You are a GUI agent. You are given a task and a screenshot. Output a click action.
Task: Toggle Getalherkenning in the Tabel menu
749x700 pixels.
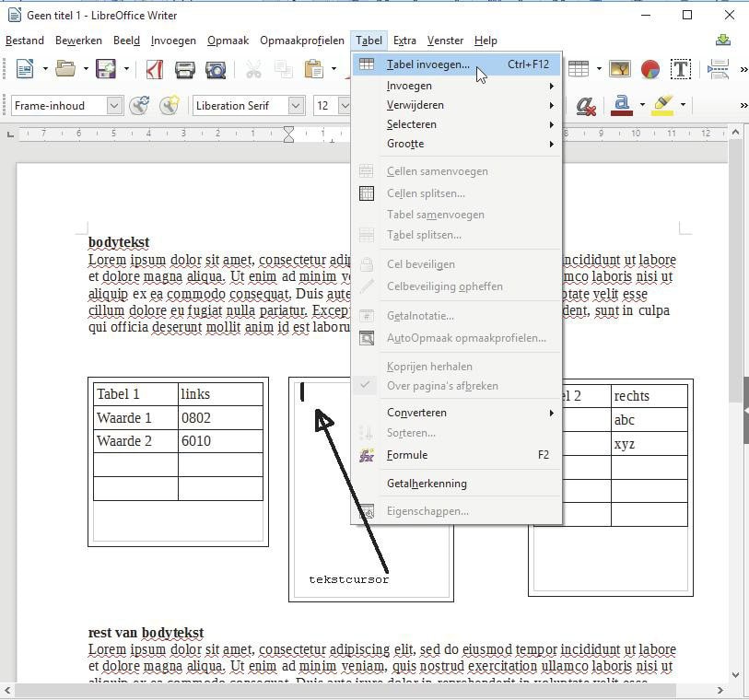click(x=427, y=484)
